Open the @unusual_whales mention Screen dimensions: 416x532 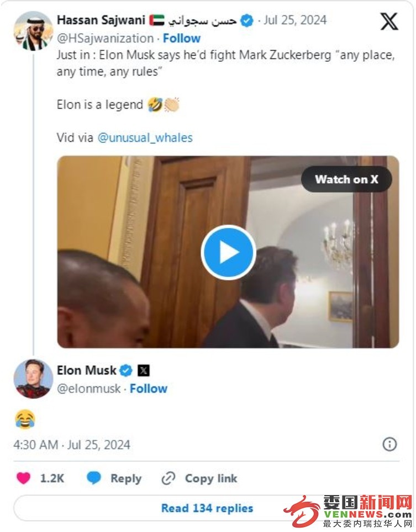145,138
